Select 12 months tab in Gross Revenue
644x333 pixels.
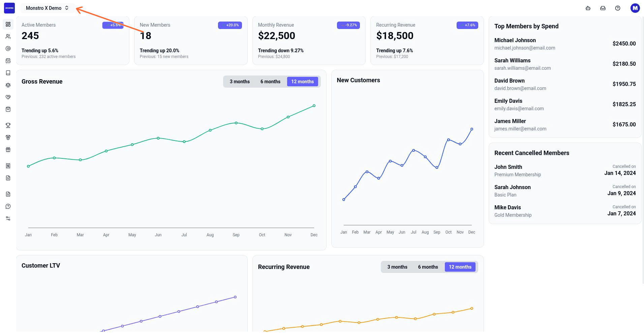[x=302, y=82]
